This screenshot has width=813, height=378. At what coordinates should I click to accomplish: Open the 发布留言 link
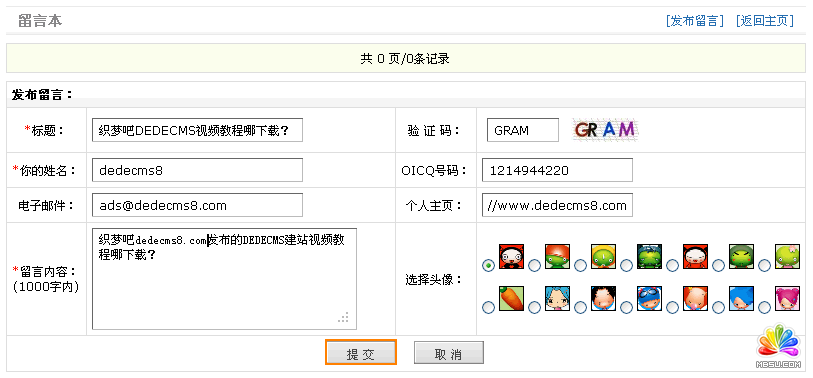tap(695, 21)
